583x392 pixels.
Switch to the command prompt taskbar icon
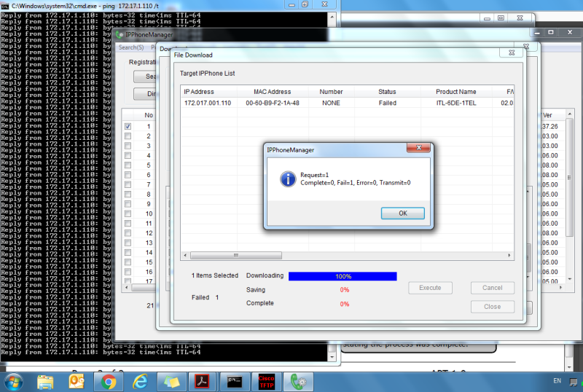[x=235, y=383]
